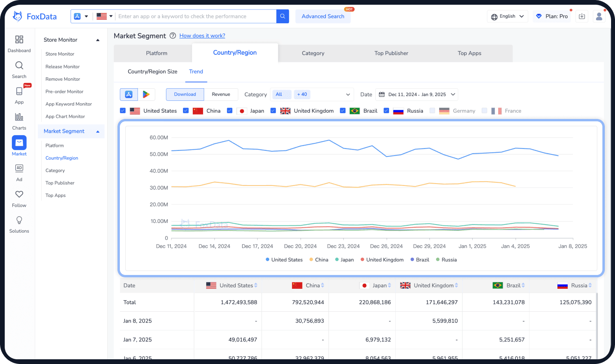Image resolution: width=615 pixels, height=364 pixels.
Task: Switch to the Category tab
Action: pyautogui.click(x=313, y=53)
